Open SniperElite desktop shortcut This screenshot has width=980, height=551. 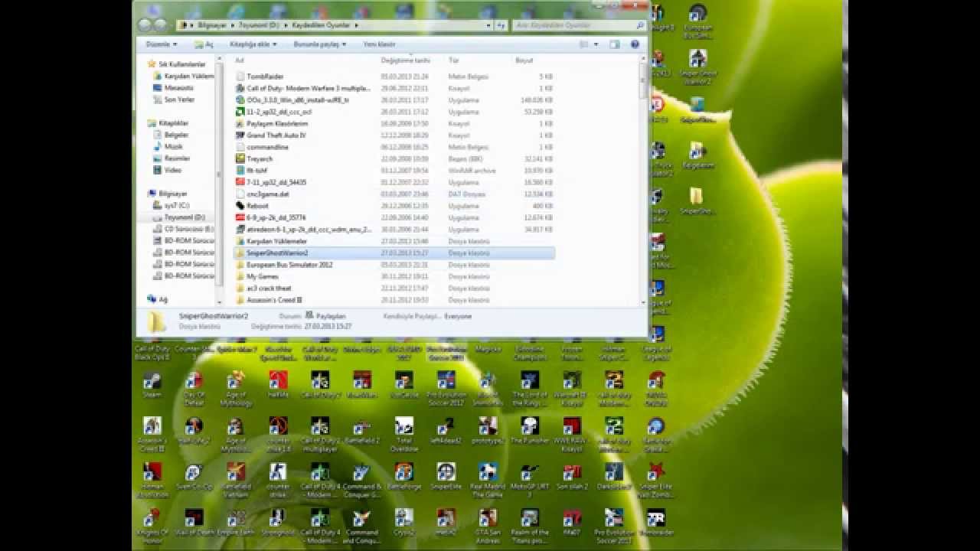pyautogui.click(x=446, y=477)
